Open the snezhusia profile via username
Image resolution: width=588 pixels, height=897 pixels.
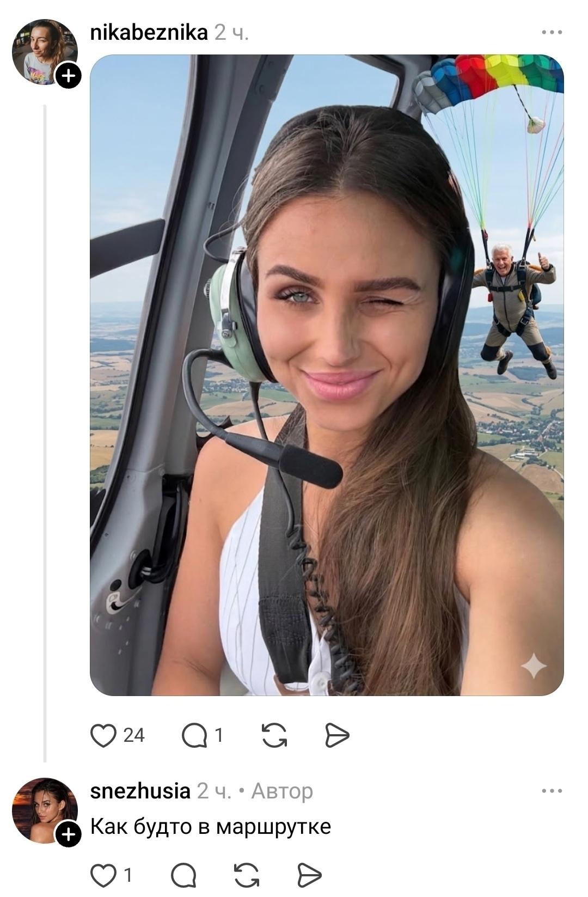[140, 791]
